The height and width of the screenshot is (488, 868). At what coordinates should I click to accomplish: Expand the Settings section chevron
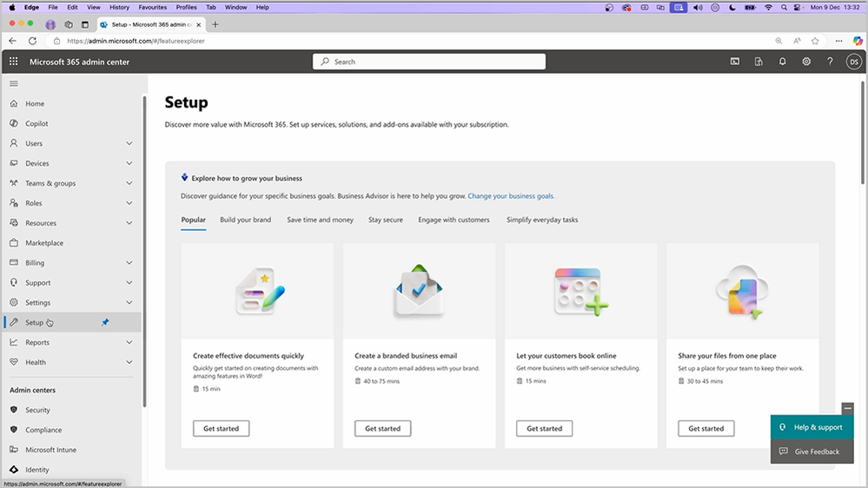point(129,303)
